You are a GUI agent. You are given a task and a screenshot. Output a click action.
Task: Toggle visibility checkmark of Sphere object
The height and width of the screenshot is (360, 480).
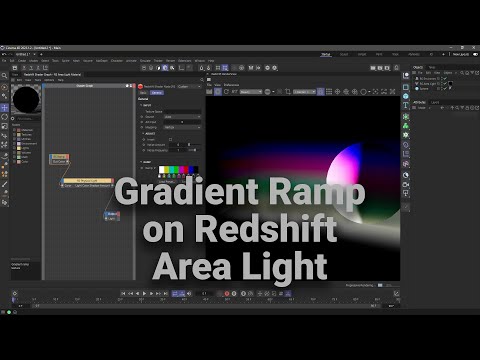click(x=445, y=89)
